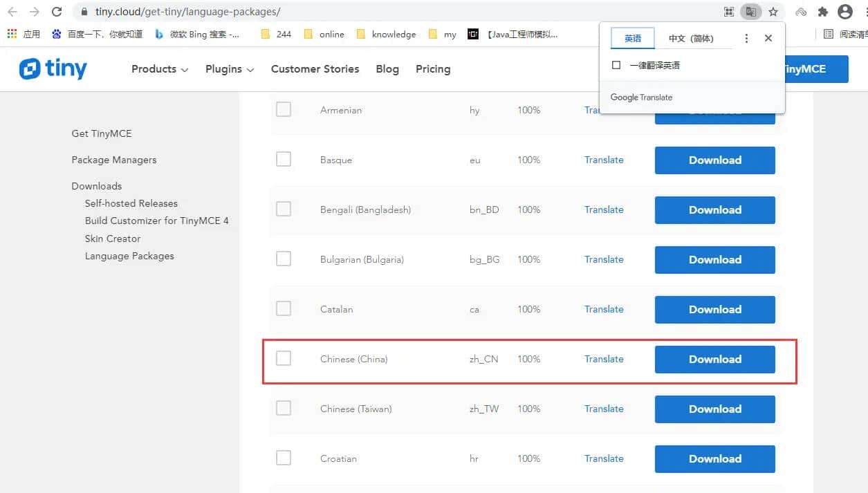Tick the Chinese (China) checkbox
Image resolution: width=868 pixels, height=493 pixels.
coord(284,358)
